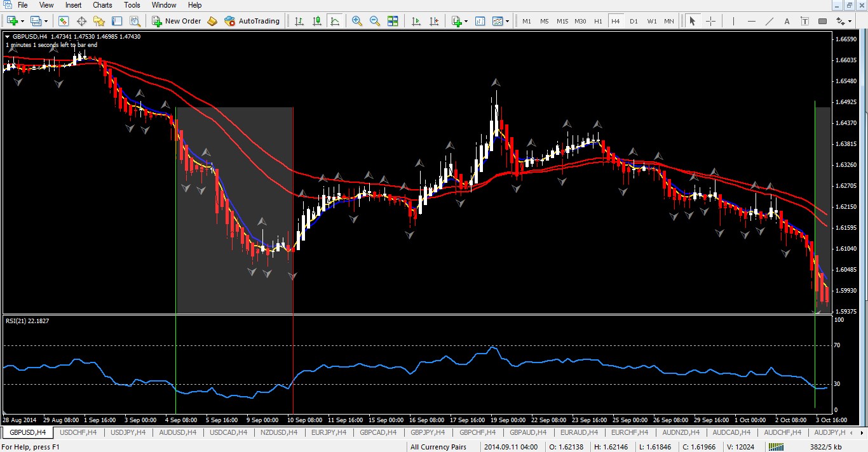Screen dimensions: 868x452
Task: Toggle the AutoTrading button
Action: [252, 21]
